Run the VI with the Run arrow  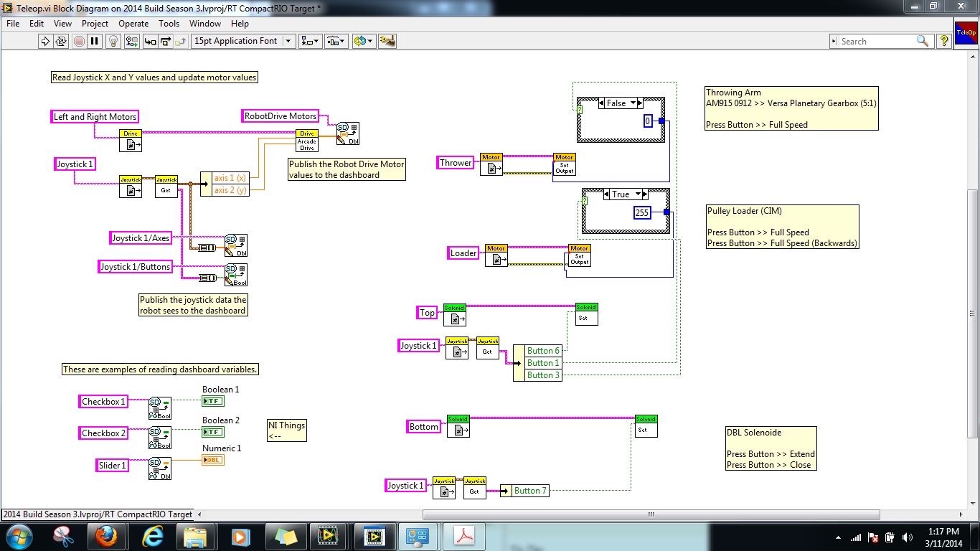pos(45,41)
